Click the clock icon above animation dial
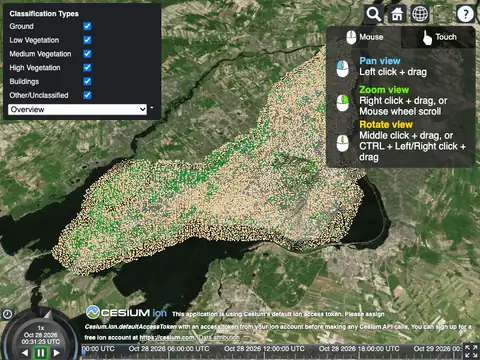This screenshot has height=360, width=480. pyautogui.click(x=7, y=314)
